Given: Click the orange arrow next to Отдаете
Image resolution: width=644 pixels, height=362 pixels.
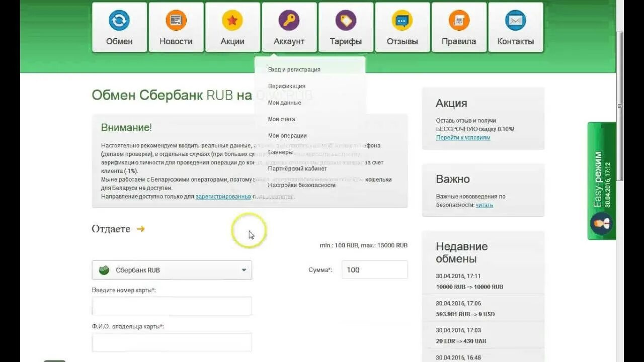Looking at the screenshot, I should pyautogui.click(x=140, y=229).
